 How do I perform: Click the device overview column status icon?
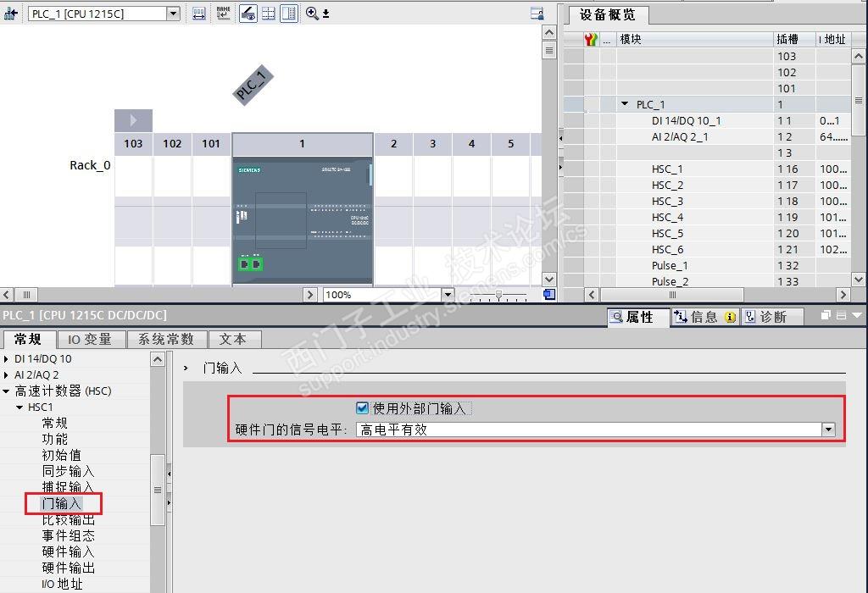(591, 39)
